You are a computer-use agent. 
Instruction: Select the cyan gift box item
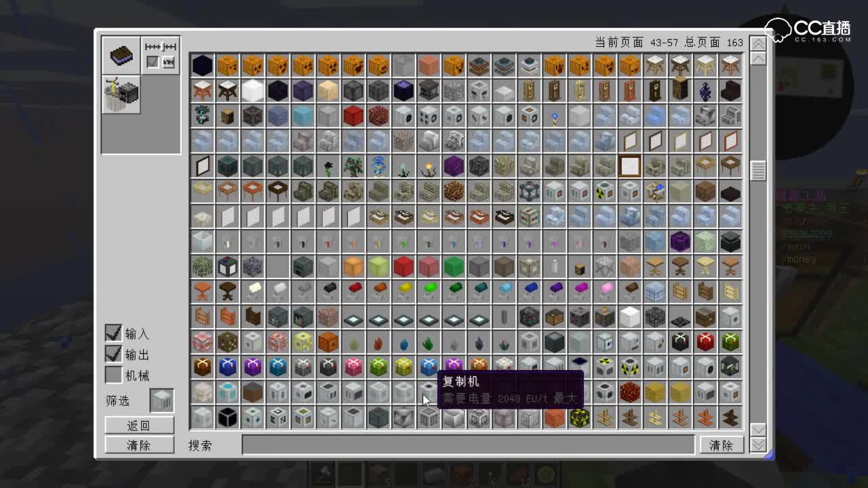point(277,366)
